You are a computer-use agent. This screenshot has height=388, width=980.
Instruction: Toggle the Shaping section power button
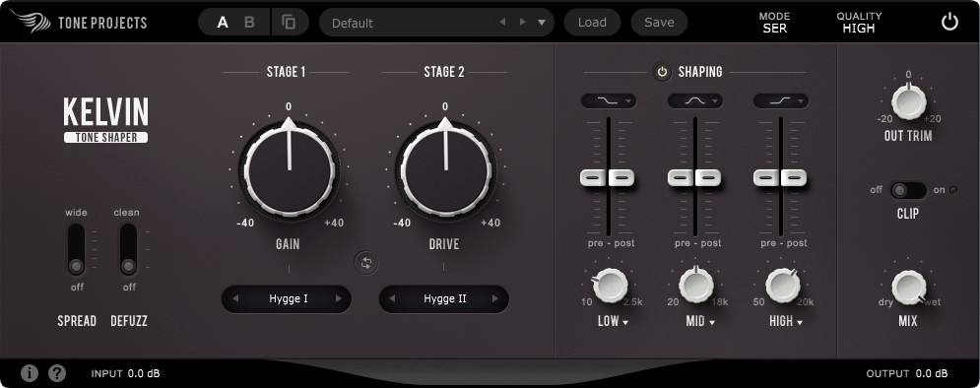click(x=662, y=72)
